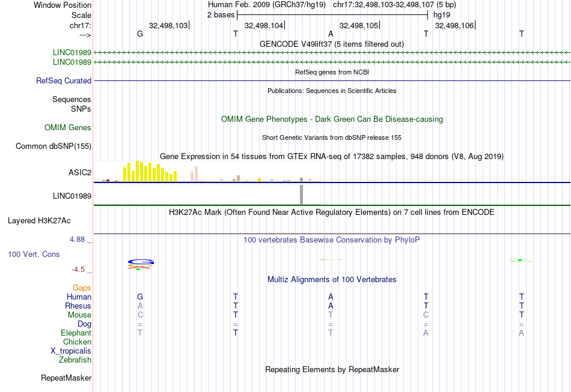
Task: Click the Elephant species row label
Action: coord(76,333)
